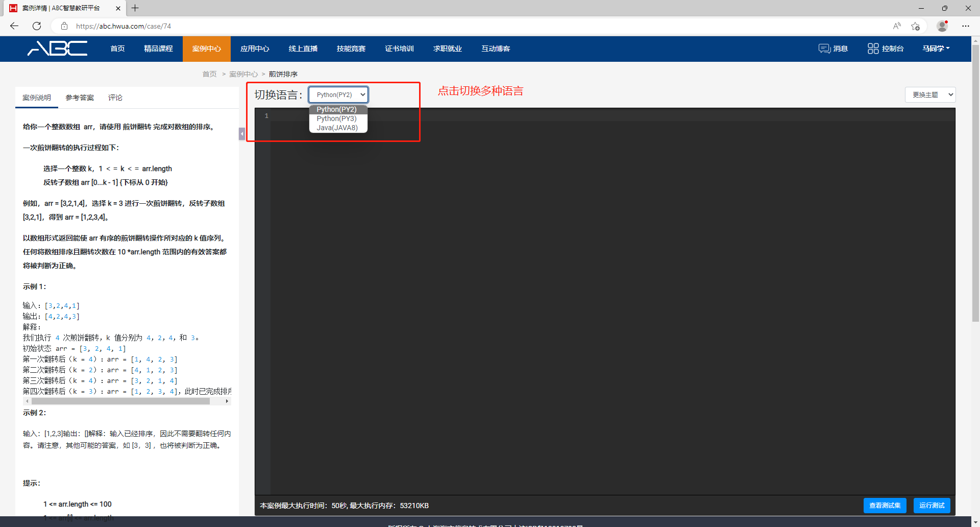Click the browser address bar URL
The width and height of the screenshot is (980, 527).
[124, 26]
